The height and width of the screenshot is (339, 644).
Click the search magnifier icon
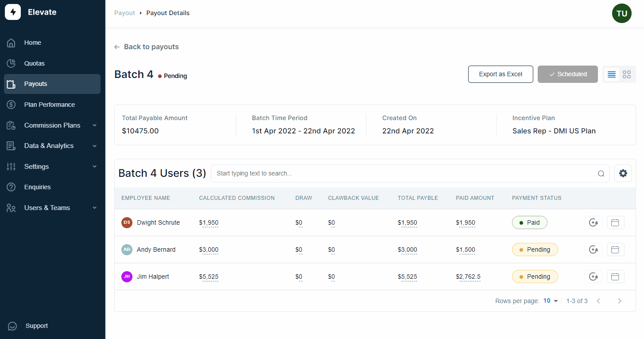(601, 174)
